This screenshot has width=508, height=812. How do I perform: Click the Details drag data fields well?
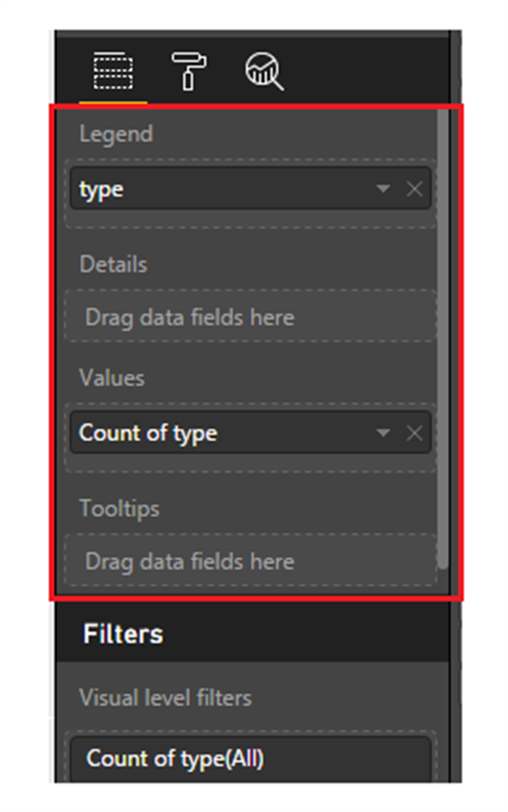pyautogui.click(x=250, y=316)
